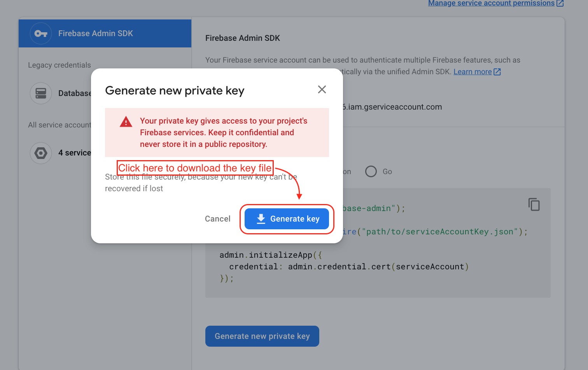The width and height of the screenshot is (588, 370).
Task: Open the 4 service accounts item
Action: 61,153
